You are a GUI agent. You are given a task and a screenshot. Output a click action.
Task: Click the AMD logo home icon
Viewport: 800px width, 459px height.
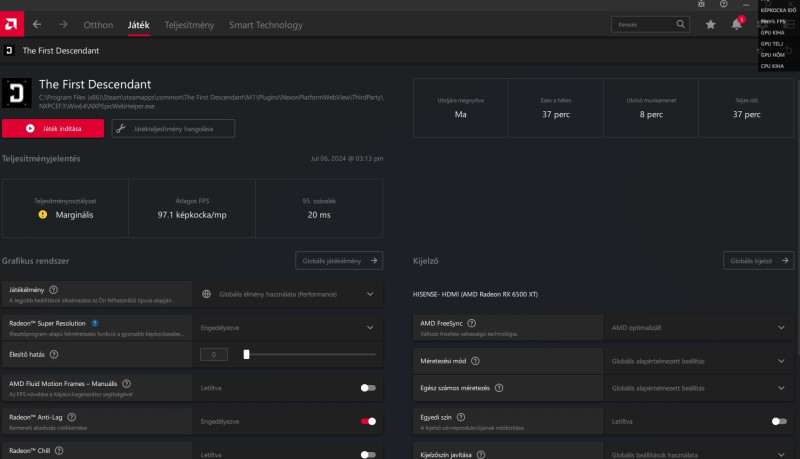(12, 24)
